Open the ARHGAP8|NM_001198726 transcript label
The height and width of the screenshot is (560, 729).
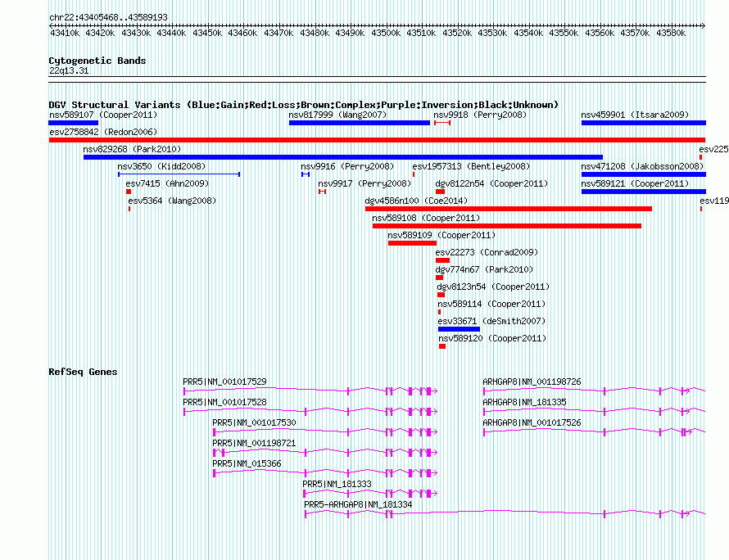532,382
